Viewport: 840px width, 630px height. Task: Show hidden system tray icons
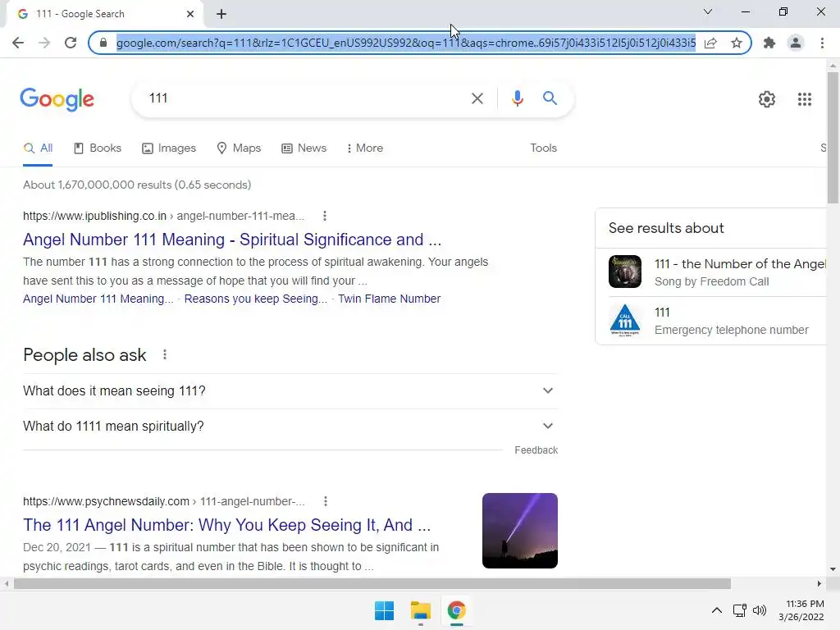tap(716, 610)
